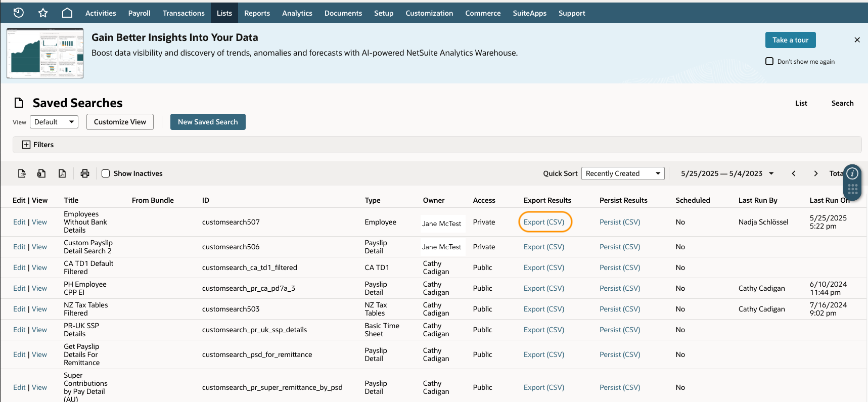Go to next page arrow
Screen dimensions: 868x402
pyautogui.click(x=815, y=173)
